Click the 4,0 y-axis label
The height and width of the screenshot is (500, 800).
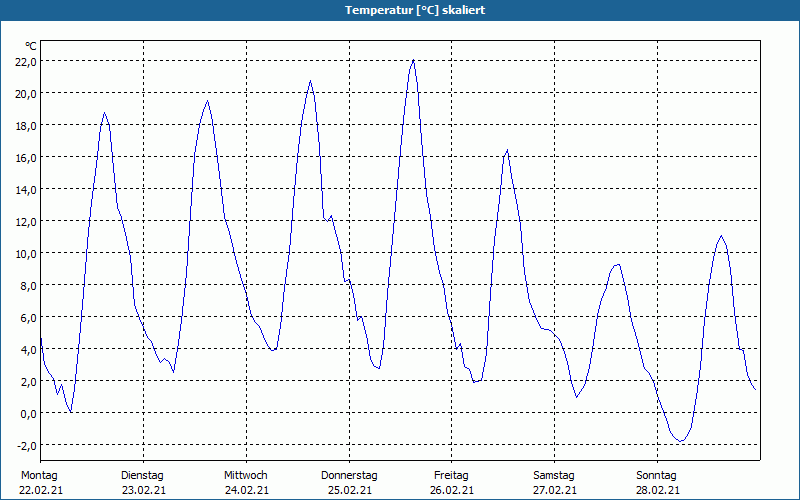pyautogui.click(x=28, y=350)
